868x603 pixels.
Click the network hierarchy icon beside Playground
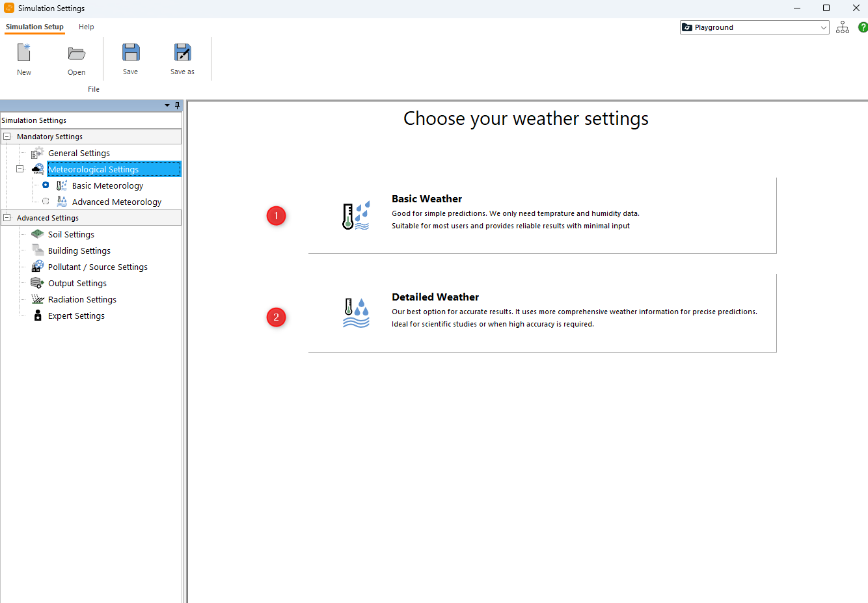[843, 27]
